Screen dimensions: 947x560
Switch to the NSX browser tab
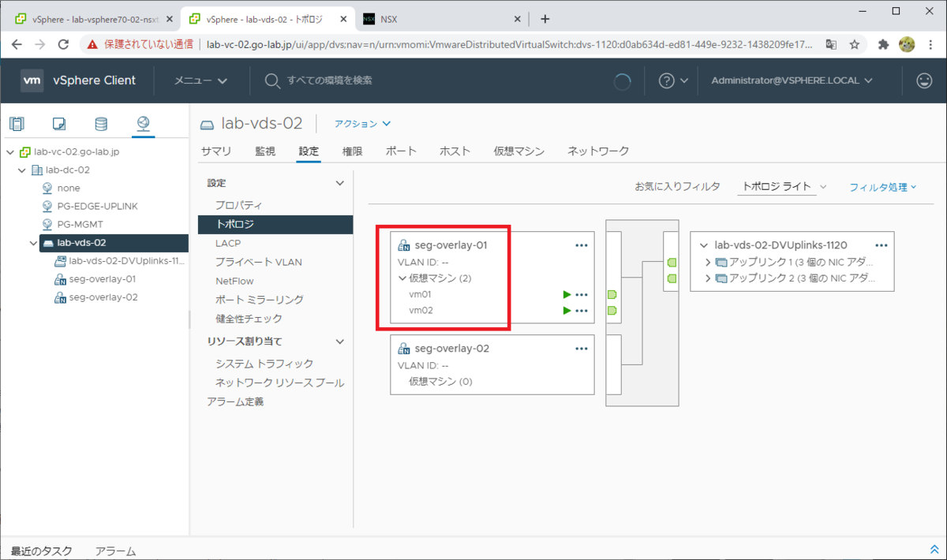pos(442,20)
